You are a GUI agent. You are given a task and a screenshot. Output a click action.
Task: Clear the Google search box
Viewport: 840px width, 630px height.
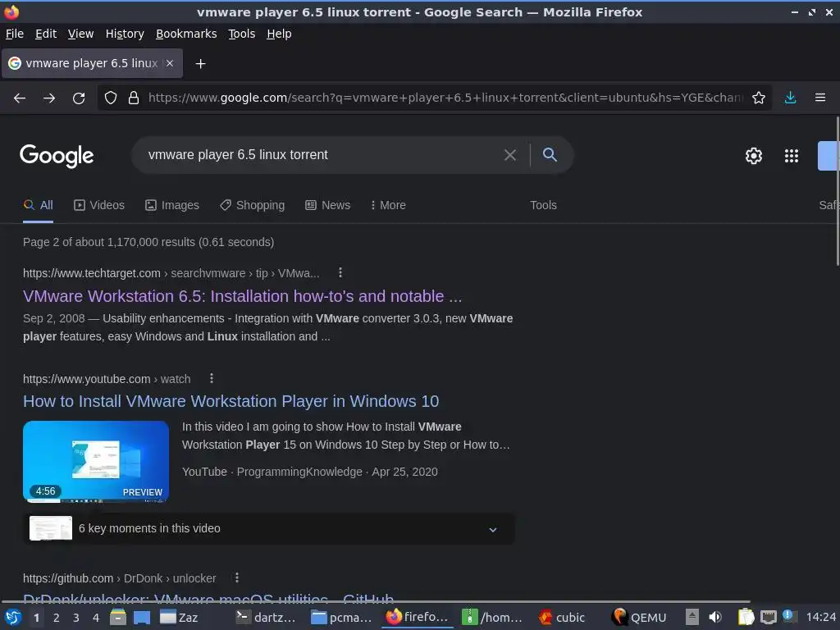point(510,155)
